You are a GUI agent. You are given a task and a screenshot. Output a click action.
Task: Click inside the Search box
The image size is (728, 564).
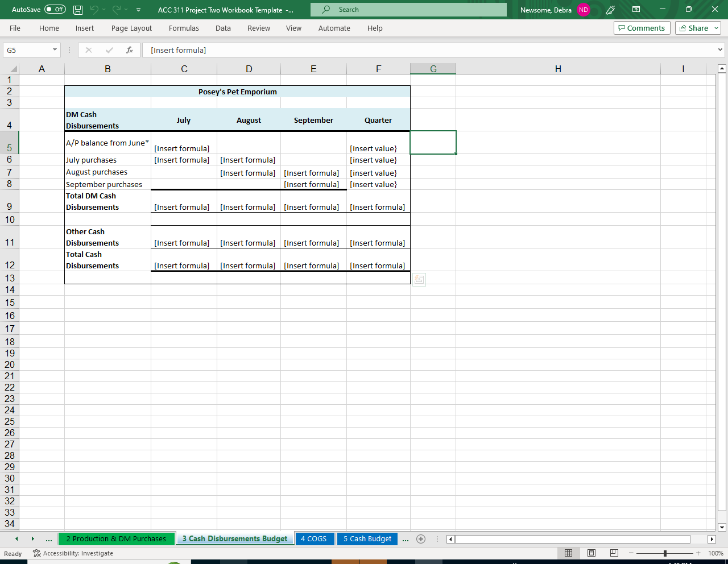click(408, 9)
